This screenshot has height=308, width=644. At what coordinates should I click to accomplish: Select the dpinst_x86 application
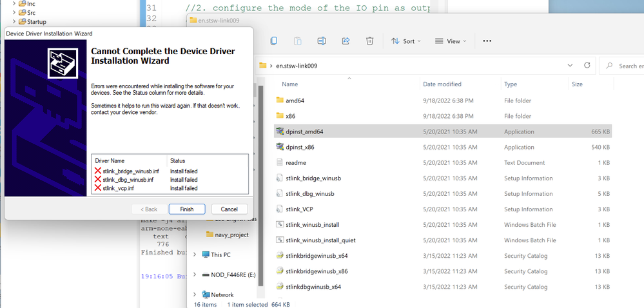point(443,147)
